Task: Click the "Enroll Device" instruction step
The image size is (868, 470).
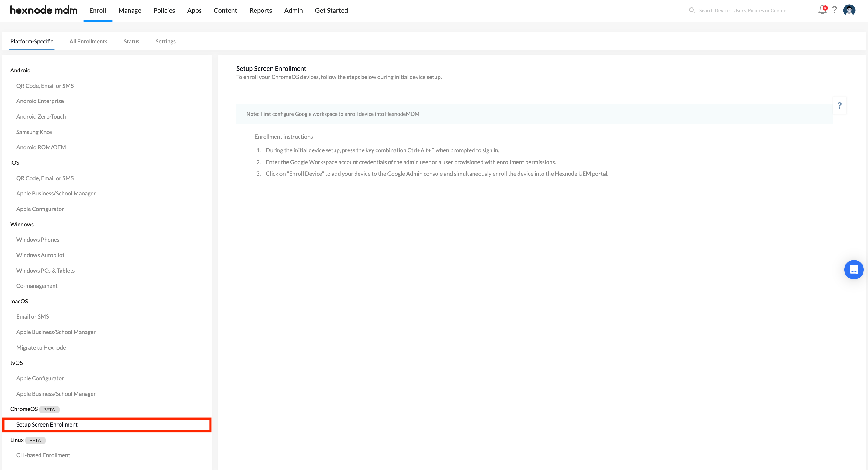Action: click(437, 174)
